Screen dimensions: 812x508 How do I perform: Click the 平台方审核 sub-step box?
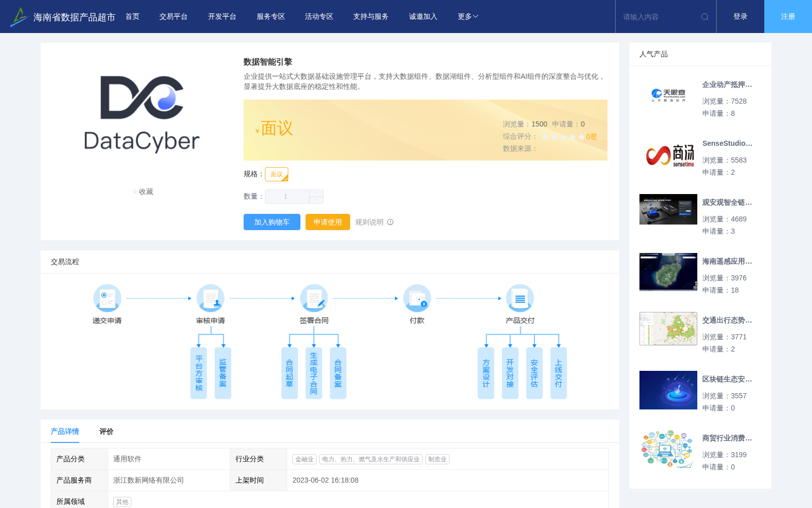click(199, 373)
